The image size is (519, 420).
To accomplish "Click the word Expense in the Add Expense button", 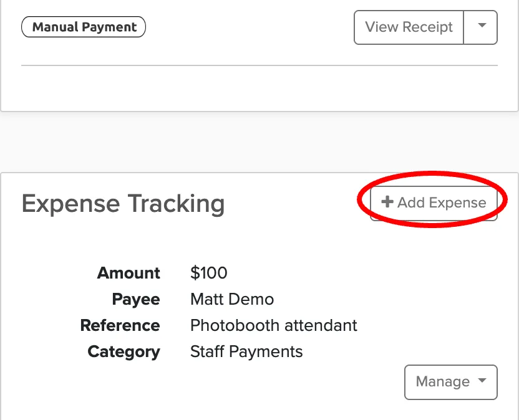I will pos(457,203).
